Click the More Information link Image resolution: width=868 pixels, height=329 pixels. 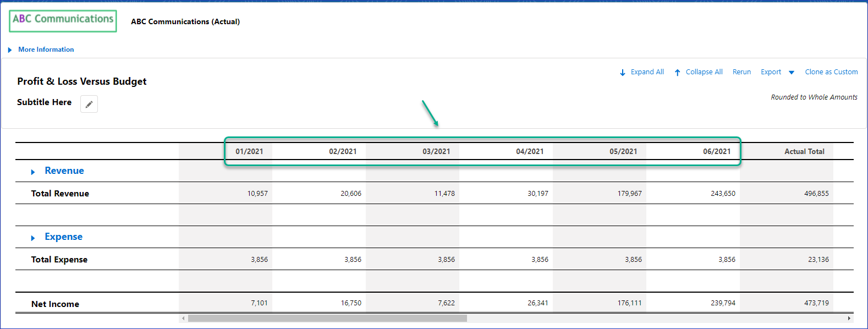click(x=46, y=50)
